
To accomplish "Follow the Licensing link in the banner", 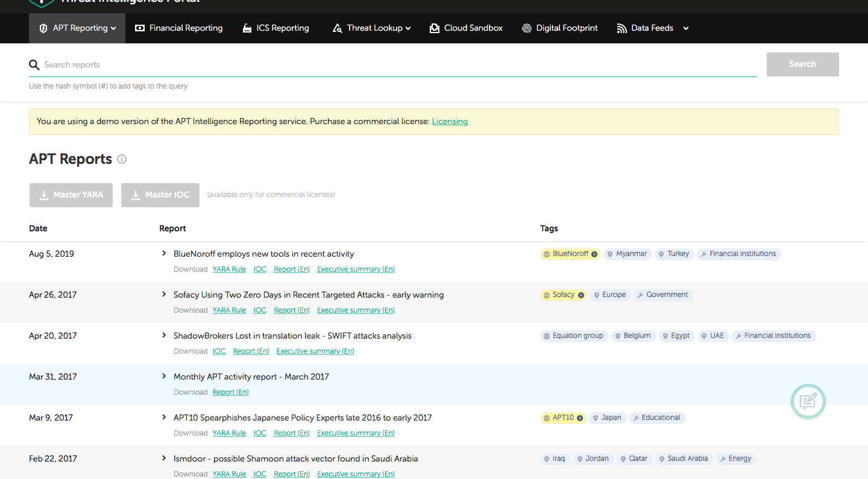I will (450, 122).
